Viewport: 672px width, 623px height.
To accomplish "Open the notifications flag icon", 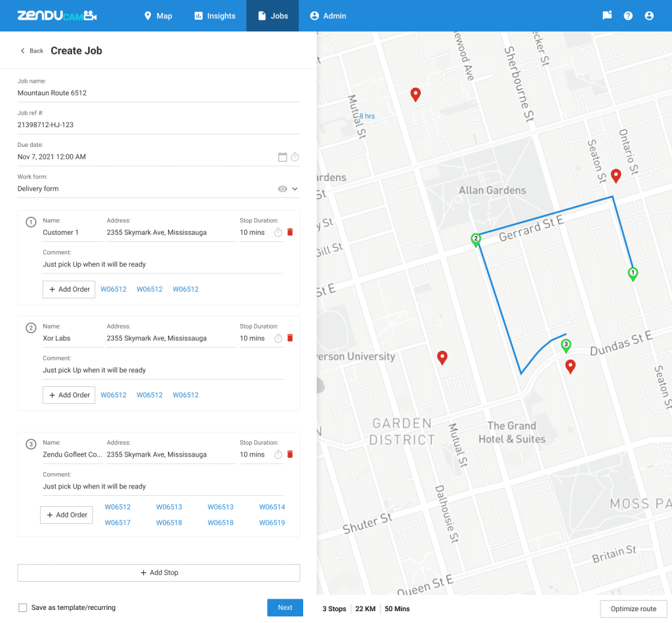I will 607,16.
